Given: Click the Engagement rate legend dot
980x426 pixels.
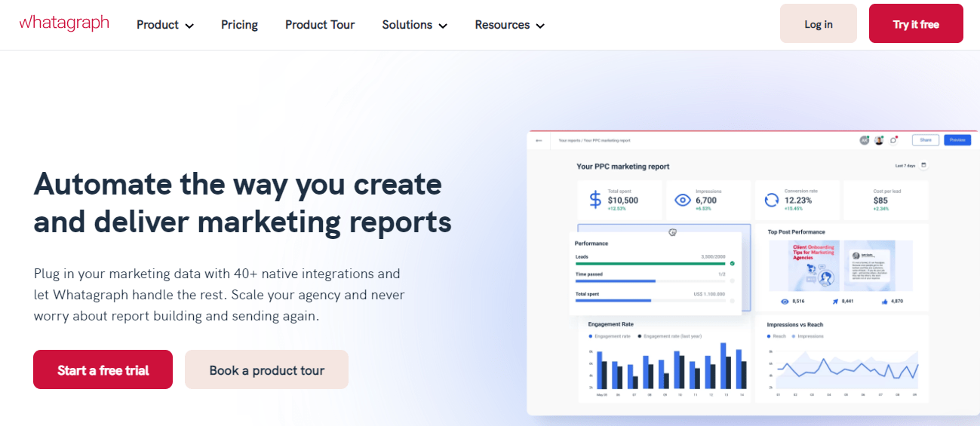Looking at the screenshot, I should tap(590, 336).
